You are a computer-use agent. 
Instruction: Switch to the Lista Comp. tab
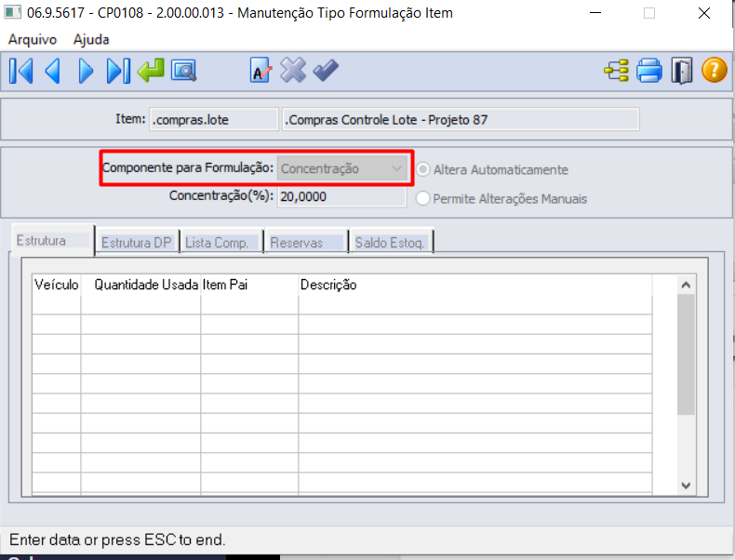coord(221,242)
